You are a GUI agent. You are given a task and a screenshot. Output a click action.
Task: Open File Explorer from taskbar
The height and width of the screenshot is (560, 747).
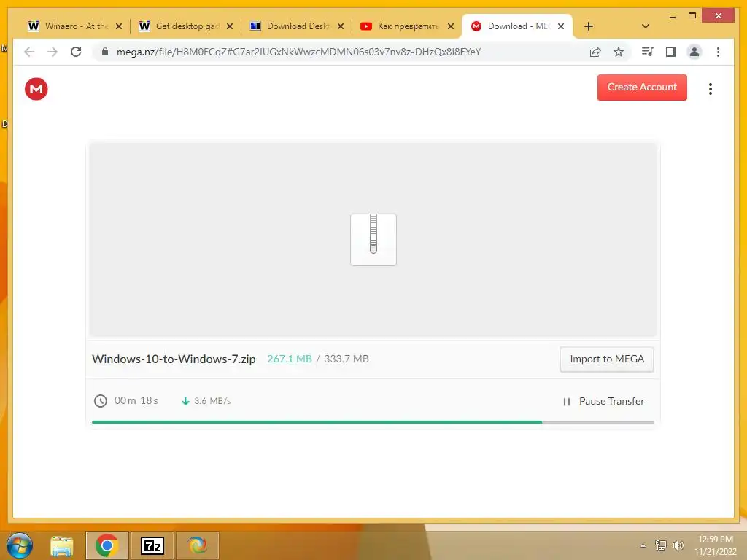pyautogui.click(x=62, y=545)
